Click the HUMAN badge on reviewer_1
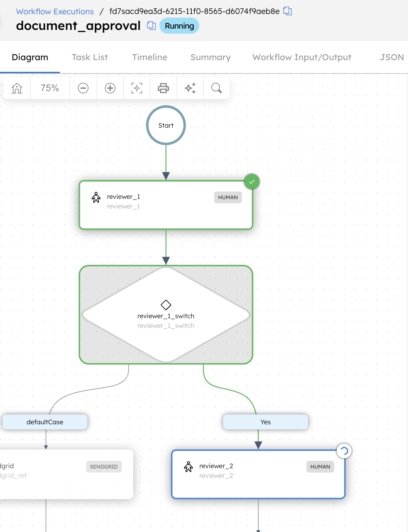408x532 pixels. coord(228,197)
